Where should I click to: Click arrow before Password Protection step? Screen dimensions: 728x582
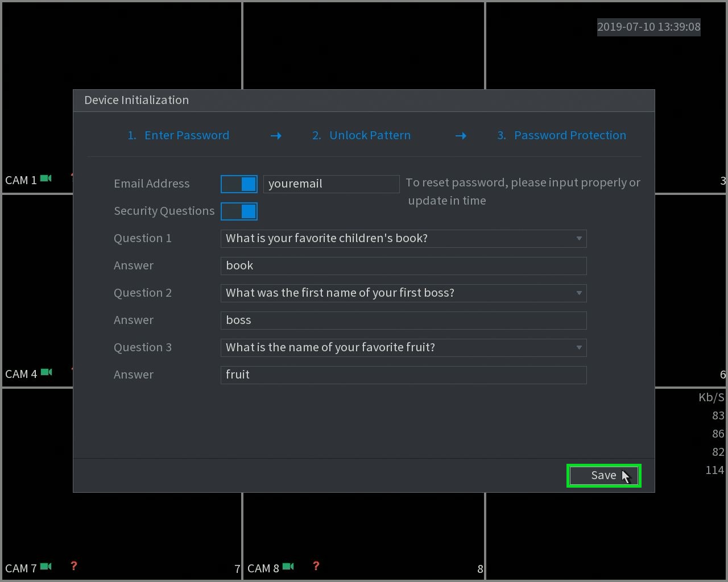pos(461,136)
